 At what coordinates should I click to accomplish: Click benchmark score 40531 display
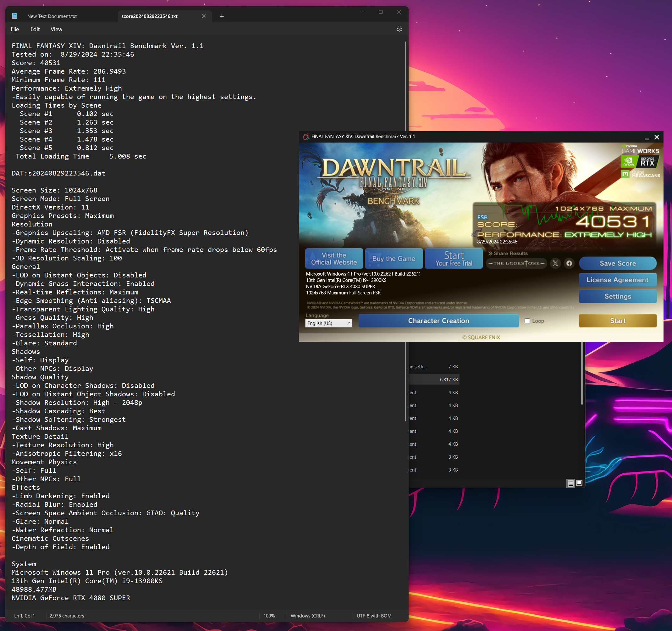[x=614, y=222]
